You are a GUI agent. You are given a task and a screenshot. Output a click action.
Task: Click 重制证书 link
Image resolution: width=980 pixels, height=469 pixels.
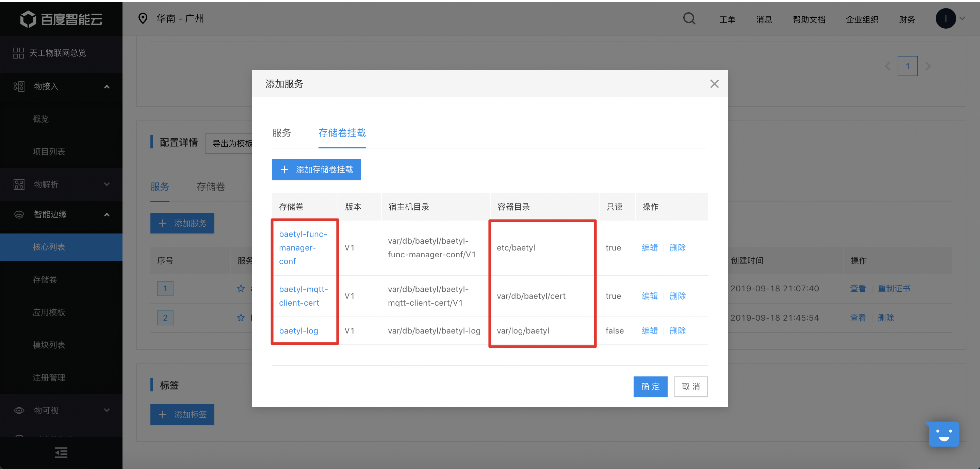coord(894,288)
